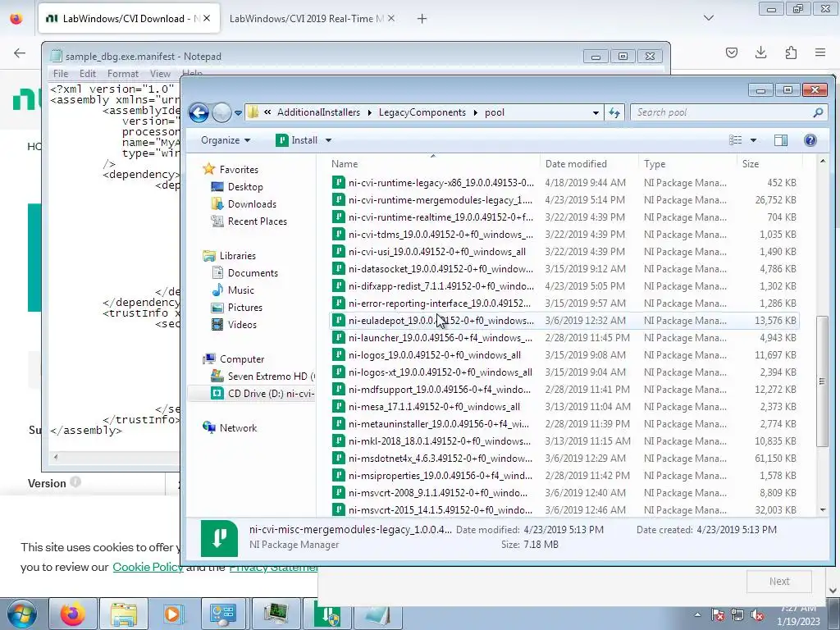The image size is (840, 630).
Task: Sort by the Size column header
Action: 769,164
